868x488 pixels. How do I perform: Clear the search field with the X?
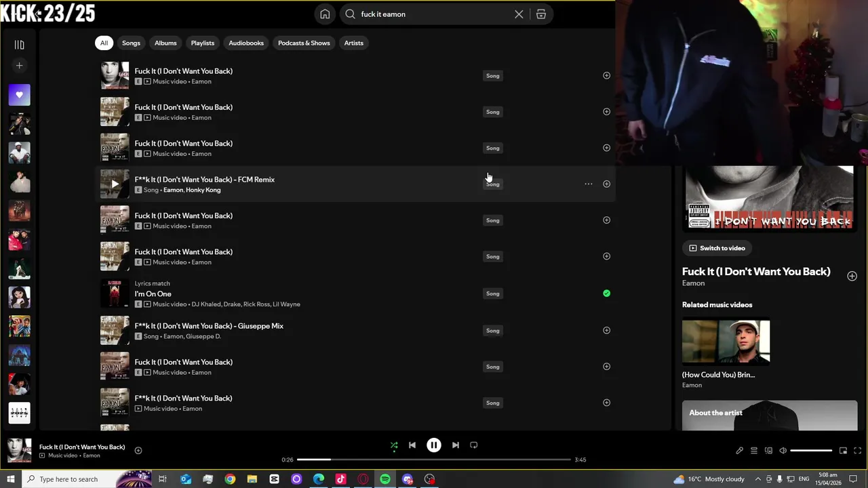coord(519,14)
